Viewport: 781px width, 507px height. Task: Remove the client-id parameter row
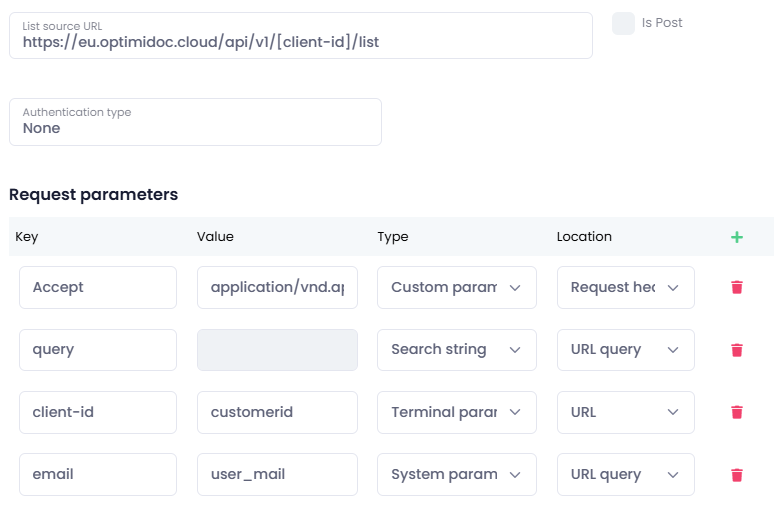click(x=737, y=412)
